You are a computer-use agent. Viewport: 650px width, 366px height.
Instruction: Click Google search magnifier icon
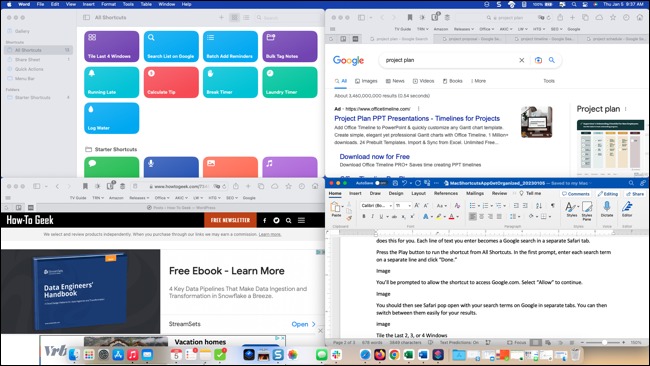tap(552, 60)
